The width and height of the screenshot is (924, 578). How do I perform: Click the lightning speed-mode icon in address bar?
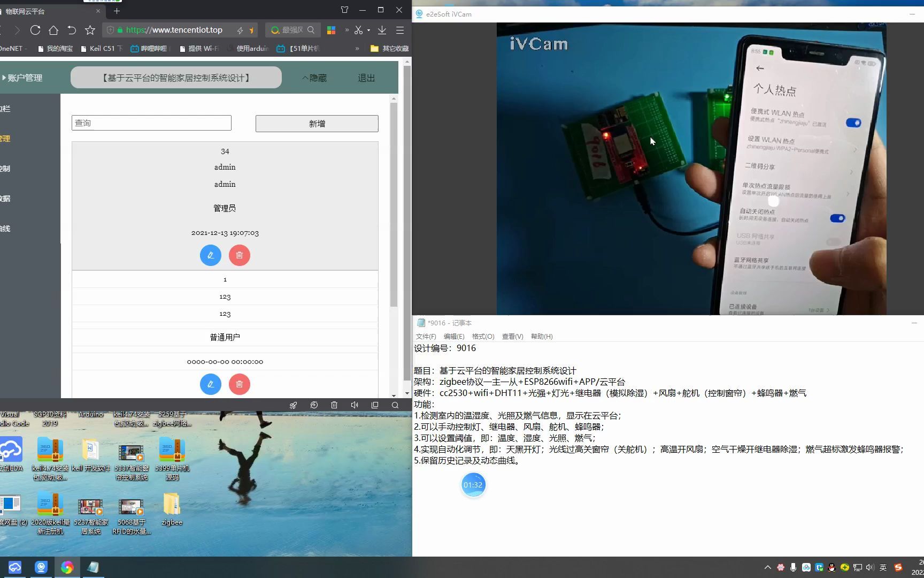(240, 31)
